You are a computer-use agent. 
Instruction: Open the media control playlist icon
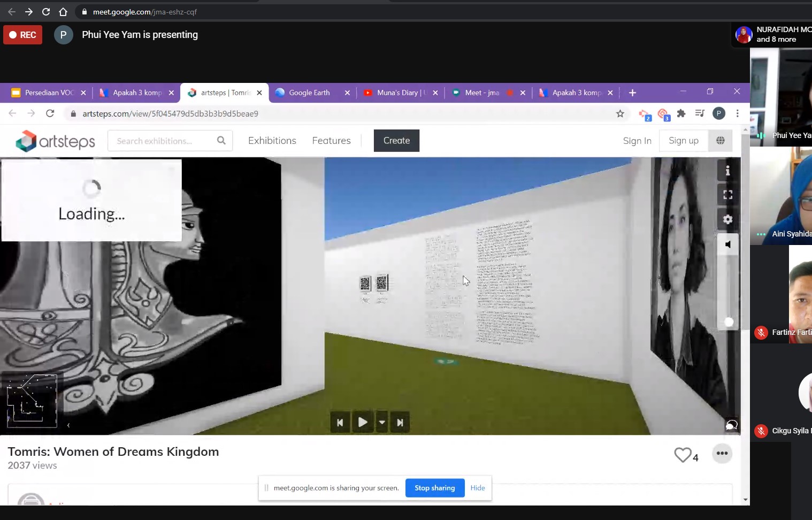[x=700, y=113]
